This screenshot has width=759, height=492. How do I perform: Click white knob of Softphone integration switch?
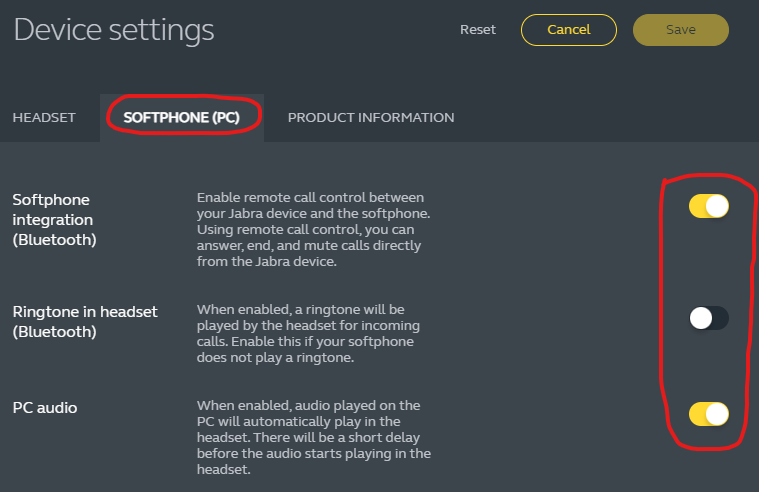pyautogui.click(x=717, y=207)
